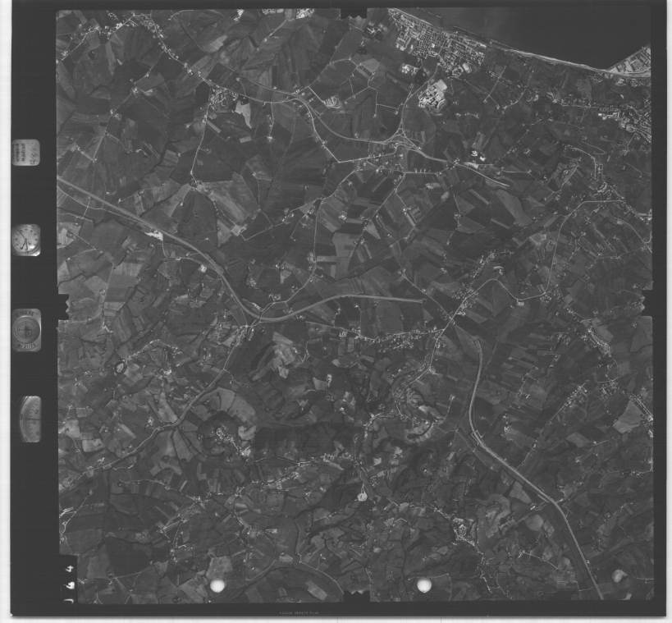Click the small white circular field feature

click(362, 494)
